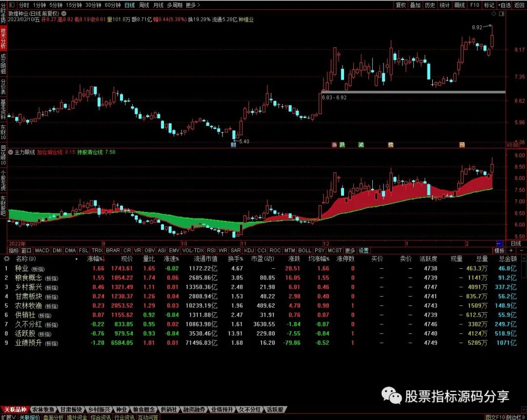Open table settings gear icon
This screenshot has height=420, width=527.
click(x=7, y=259)
